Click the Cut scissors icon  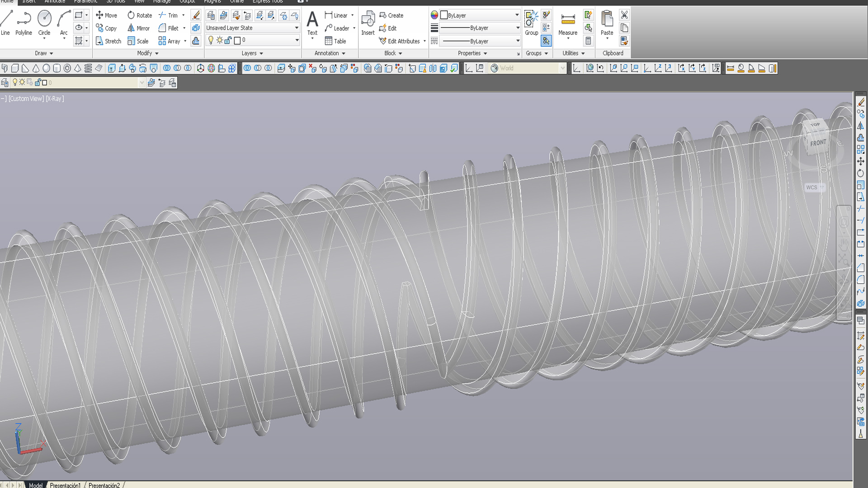(624, 15)
